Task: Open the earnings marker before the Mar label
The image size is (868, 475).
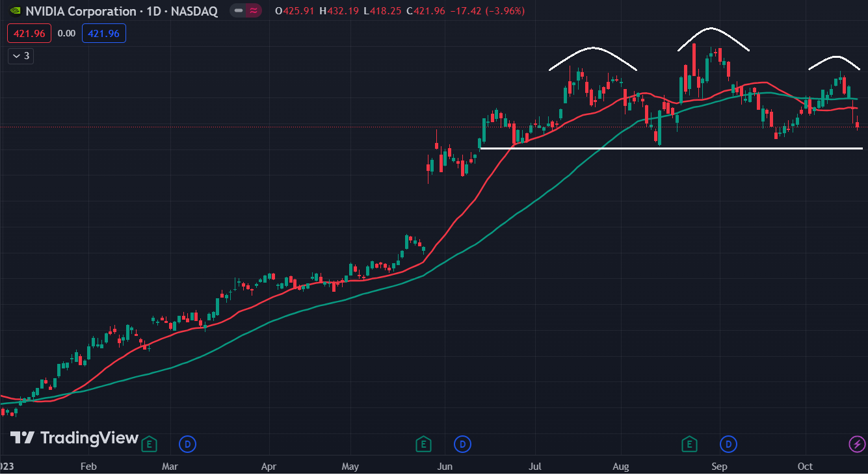Action: (149, 444)
